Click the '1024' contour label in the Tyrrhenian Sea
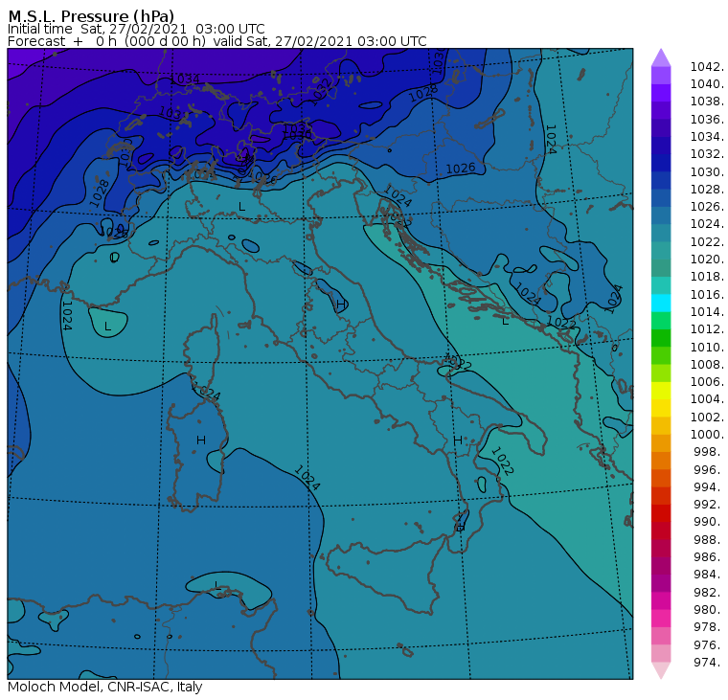 coord(307,478)
